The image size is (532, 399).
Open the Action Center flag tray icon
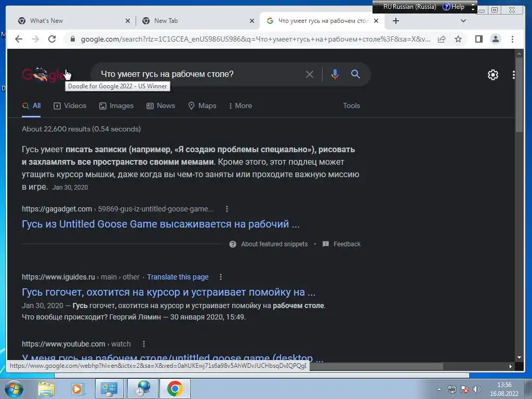pos(464,389)
